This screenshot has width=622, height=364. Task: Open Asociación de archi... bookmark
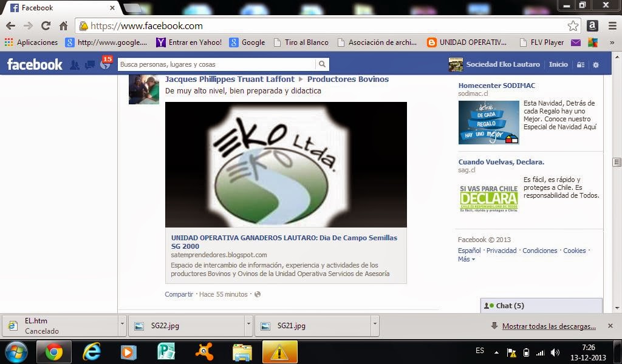[x=377, y=42]
